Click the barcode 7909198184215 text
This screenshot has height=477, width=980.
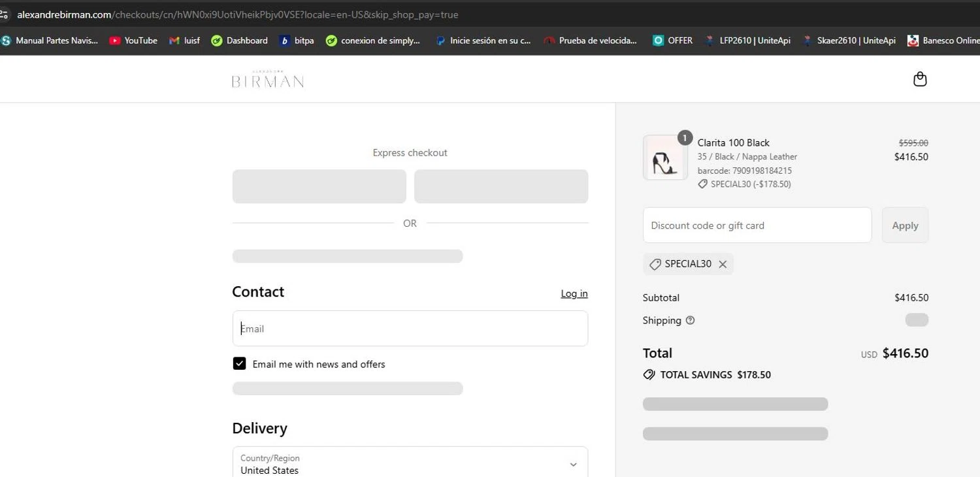tap(745, 171)
